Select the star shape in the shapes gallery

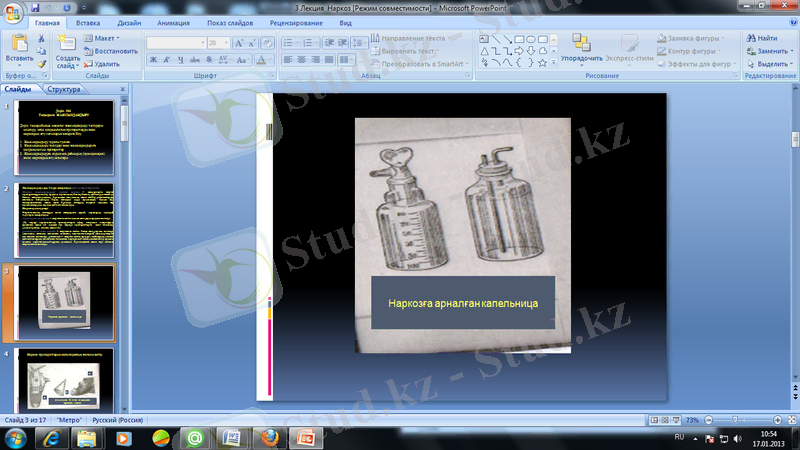541,62
